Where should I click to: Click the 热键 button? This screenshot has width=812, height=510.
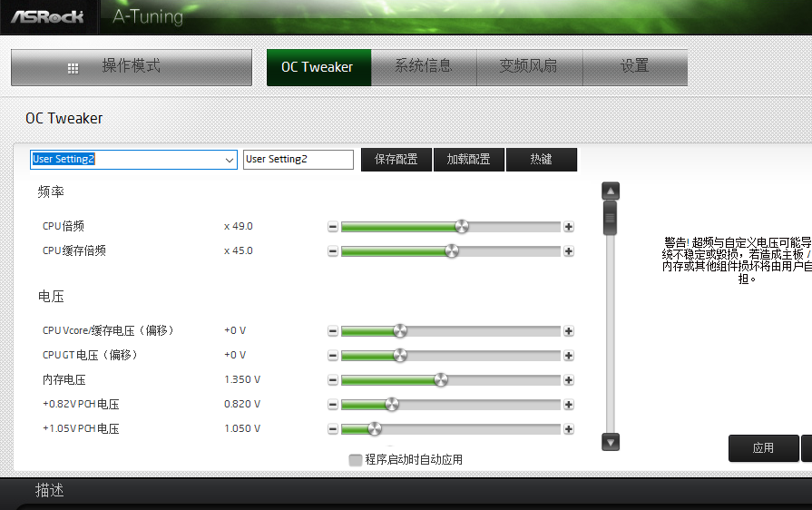point(541,160)
